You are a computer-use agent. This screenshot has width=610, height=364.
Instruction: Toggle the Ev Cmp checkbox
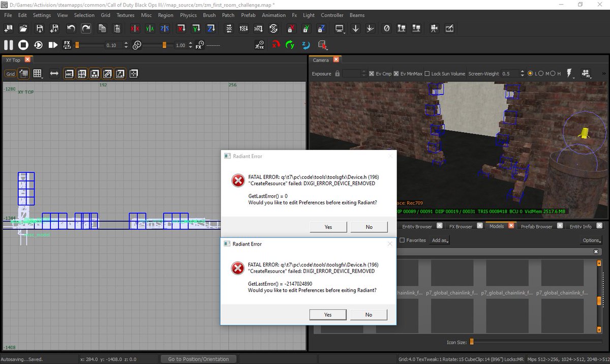tap(372, 74)
